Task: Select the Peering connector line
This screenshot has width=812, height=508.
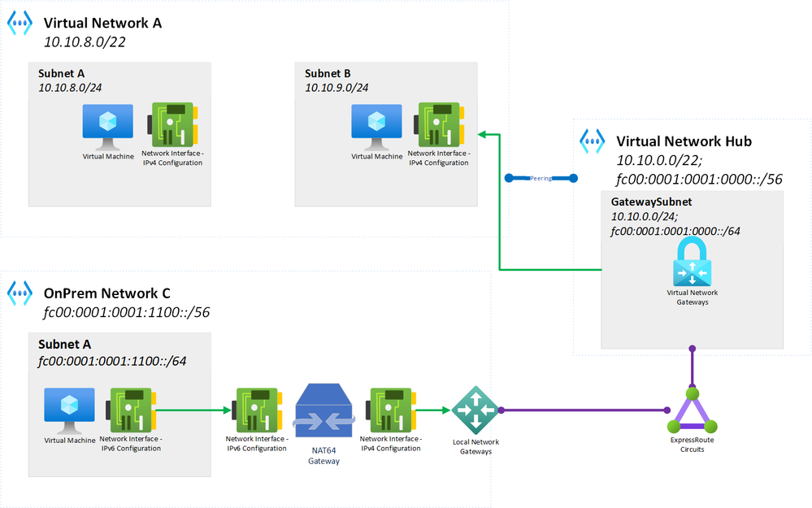Action: (x=541, y=178)
